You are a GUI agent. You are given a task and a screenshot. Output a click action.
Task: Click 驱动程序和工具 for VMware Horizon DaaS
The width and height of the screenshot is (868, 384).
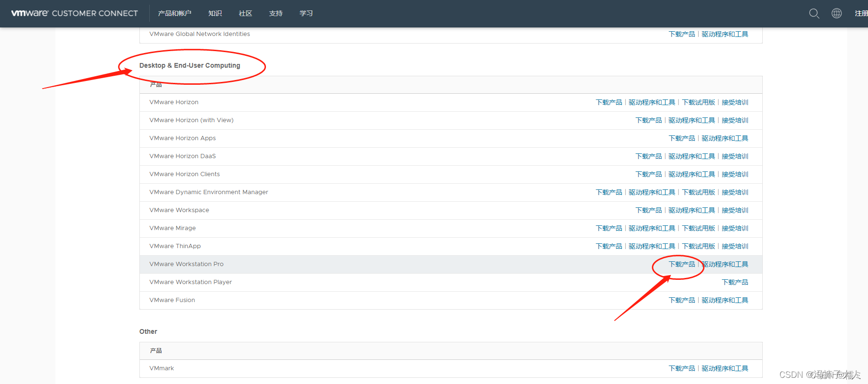click(x=692, y=156)
